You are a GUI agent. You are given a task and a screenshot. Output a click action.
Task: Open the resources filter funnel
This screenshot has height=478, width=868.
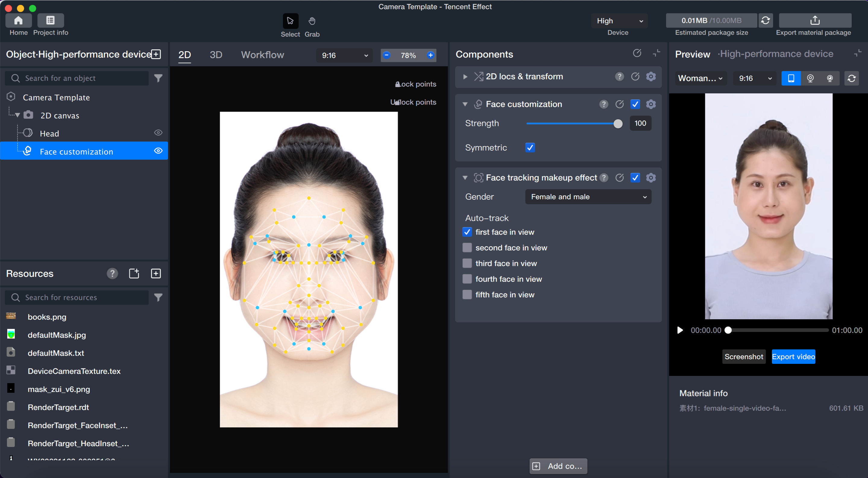(158, 297)
